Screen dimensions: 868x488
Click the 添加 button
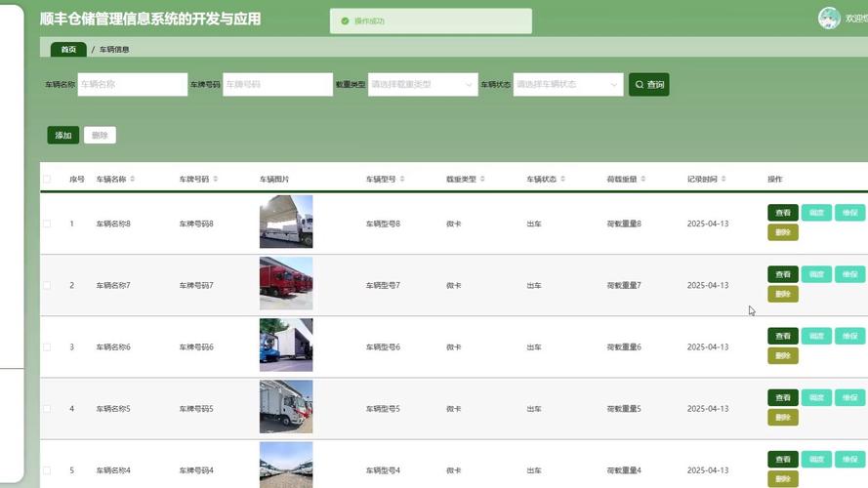tap(63, 135)
